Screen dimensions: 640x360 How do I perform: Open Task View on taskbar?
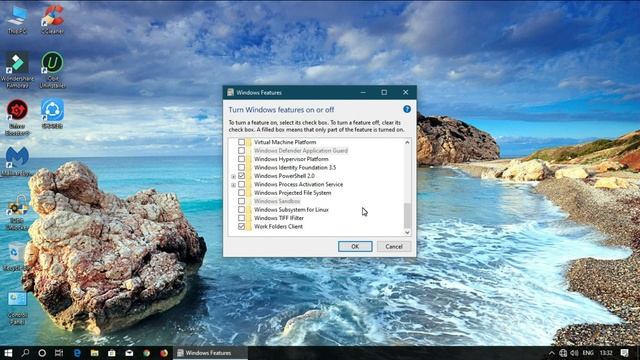point(59,353)
